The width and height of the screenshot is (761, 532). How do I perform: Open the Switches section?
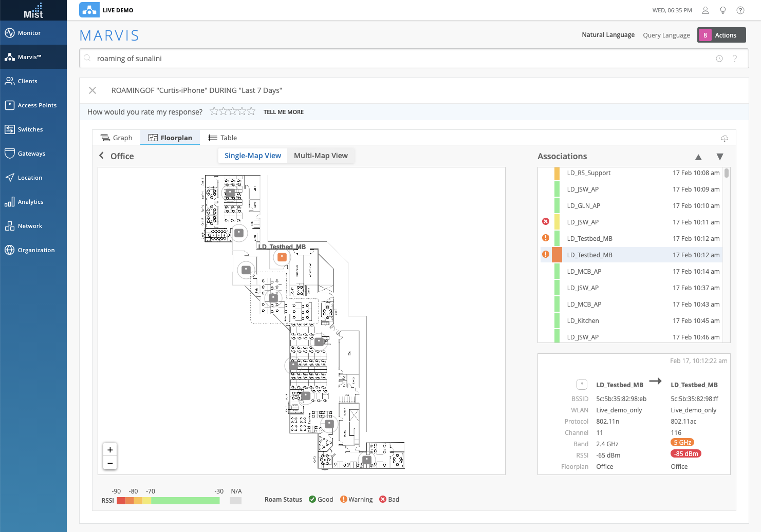pyautogui.click(x=30, y=129)
